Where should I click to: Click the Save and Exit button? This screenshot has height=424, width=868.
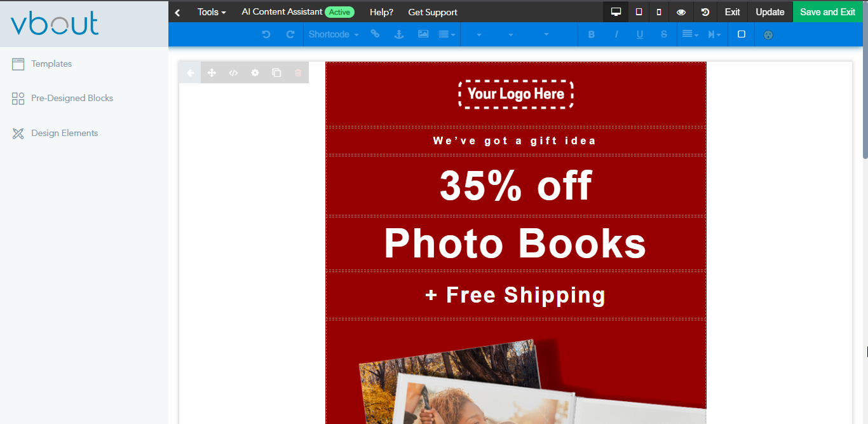(x=827, y=12)
